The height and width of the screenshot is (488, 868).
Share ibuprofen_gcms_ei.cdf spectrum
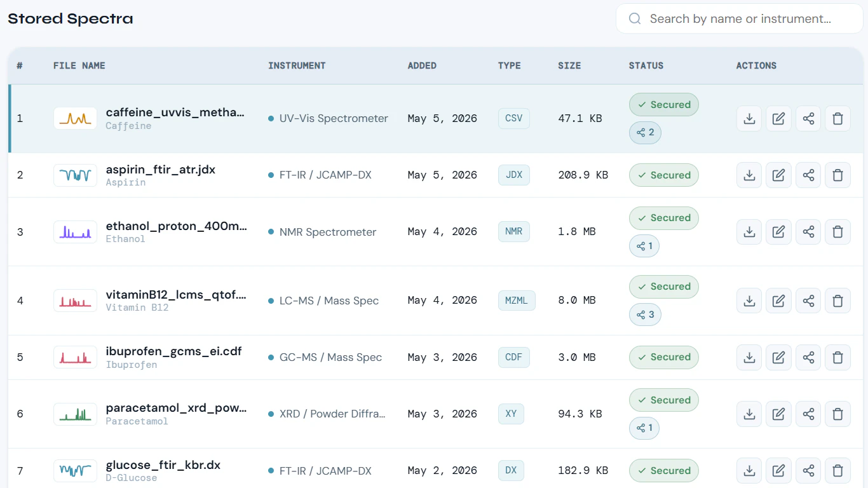point(808,358)
